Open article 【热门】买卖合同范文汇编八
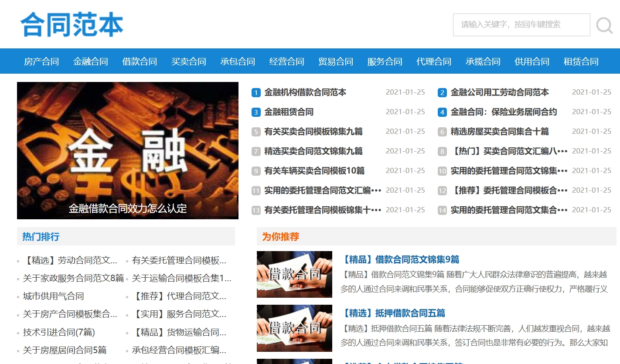620x364 pixels. (x=509, y=151)
